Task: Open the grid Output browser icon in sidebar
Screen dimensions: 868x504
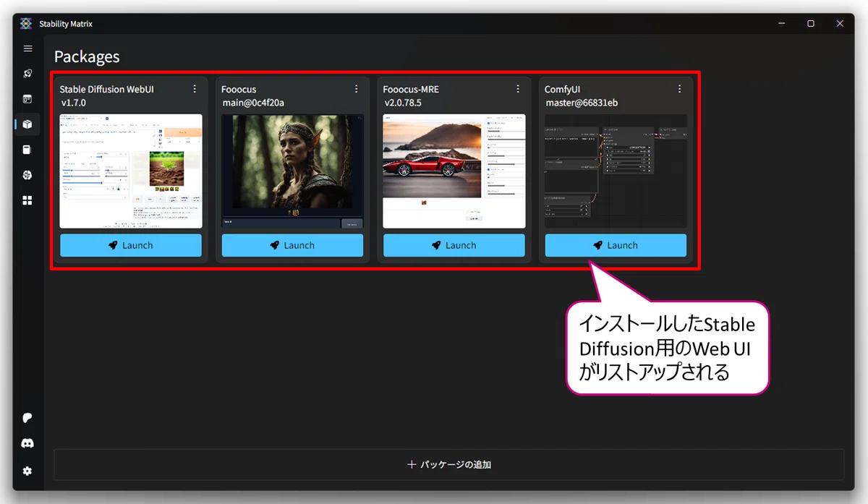Action: click(27, 200)
